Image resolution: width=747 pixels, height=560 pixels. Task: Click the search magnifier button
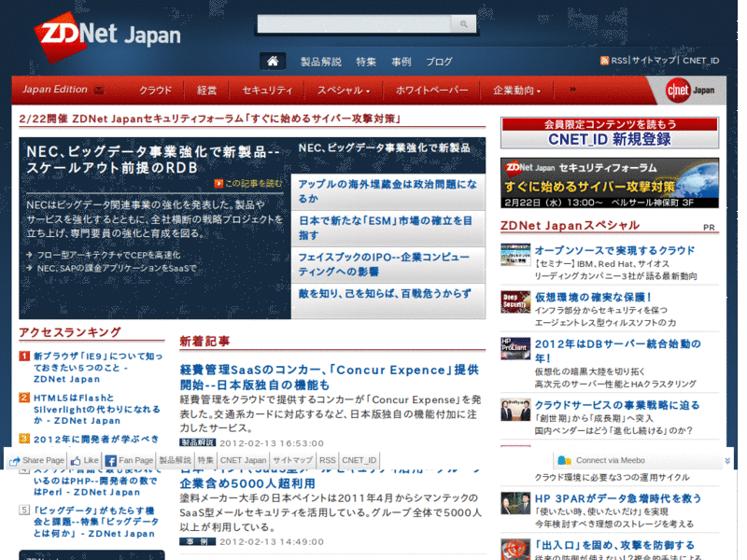[463, 24]
